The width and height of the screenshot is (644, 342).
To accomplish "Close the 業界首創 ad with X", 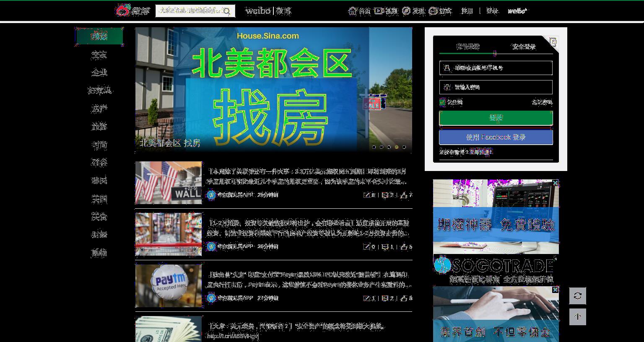I will pos(555,290).
